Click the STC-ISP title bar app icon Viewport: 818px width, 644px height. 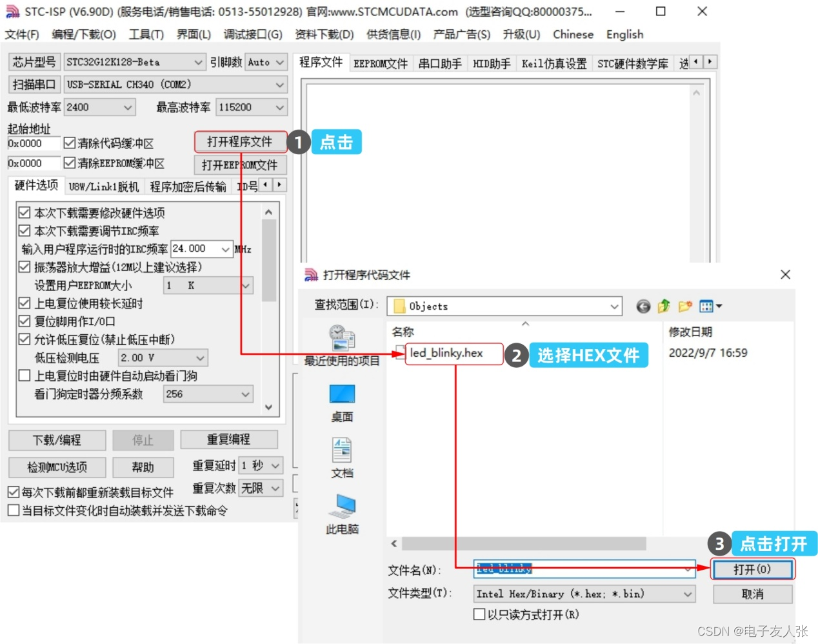click(x=12, y=12)
